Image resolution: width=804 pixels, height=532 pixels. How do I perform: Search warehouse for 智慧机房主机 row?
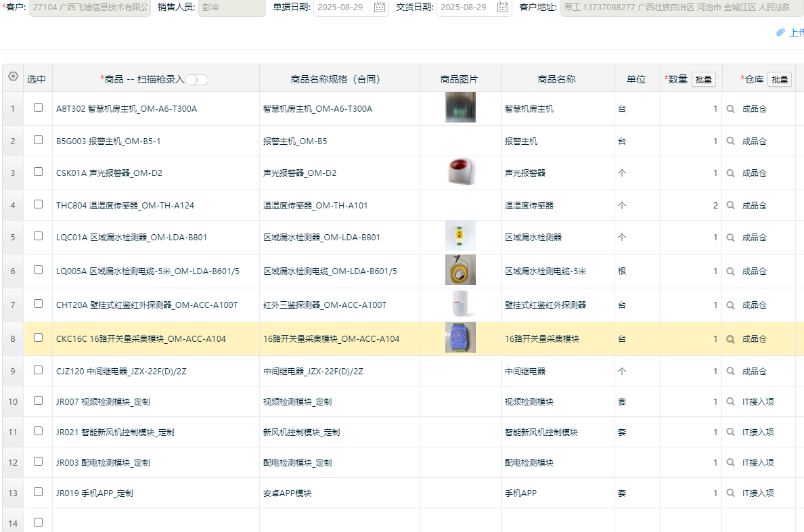[x=731, y=109]
